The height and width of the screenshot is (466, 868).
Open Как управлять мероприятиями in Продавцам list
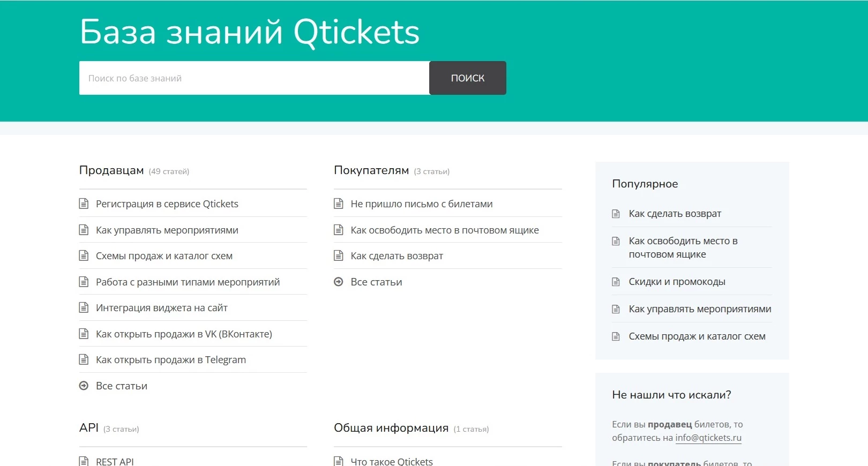[167, 230]
